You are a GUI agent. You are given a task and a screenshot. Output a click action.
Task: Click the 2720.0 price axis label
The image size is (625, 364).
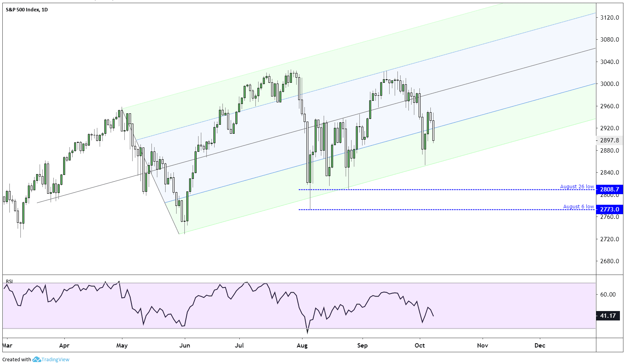point(610,239)
